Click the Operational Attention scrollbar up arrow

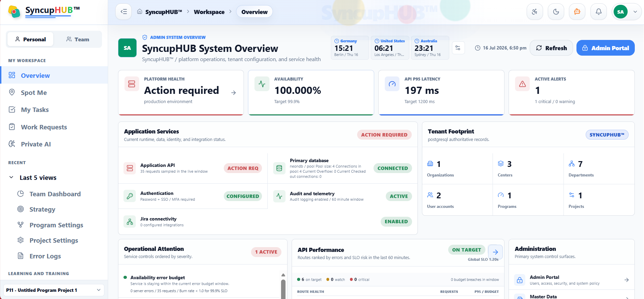click(x=283, y=275)
